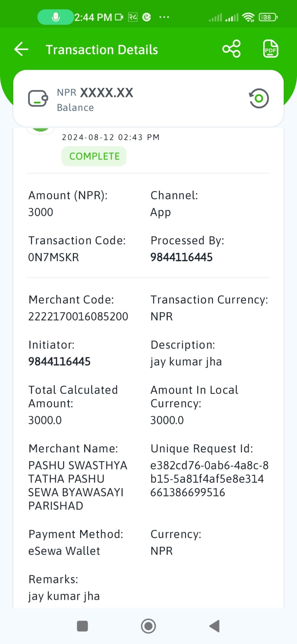Open the share transaction icon
Image resolution: width=297 pixels, height=644 pixels.
(231, 49)
